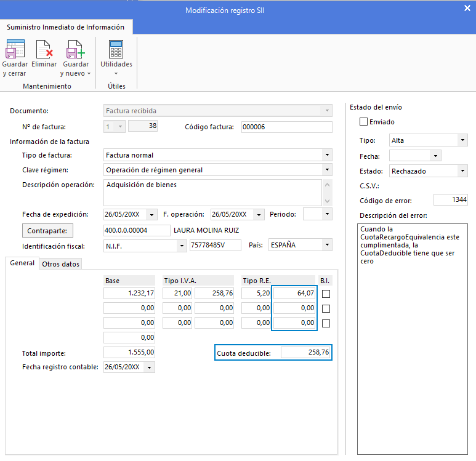Open the Fecha de expedición date picker
Image resolution: width=476 pixels, height=461 pixels.
point(151,215)
